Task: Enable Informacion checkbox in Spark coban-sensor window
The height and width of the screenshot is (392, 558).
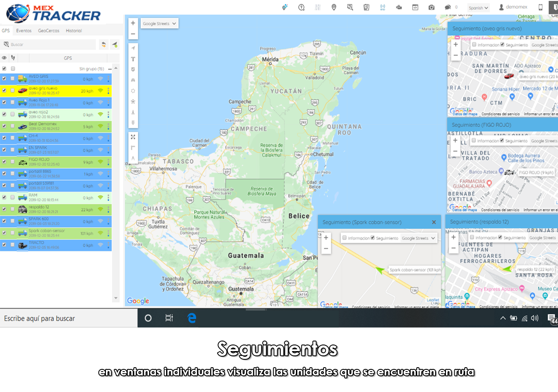Action: tap(344, 238)
